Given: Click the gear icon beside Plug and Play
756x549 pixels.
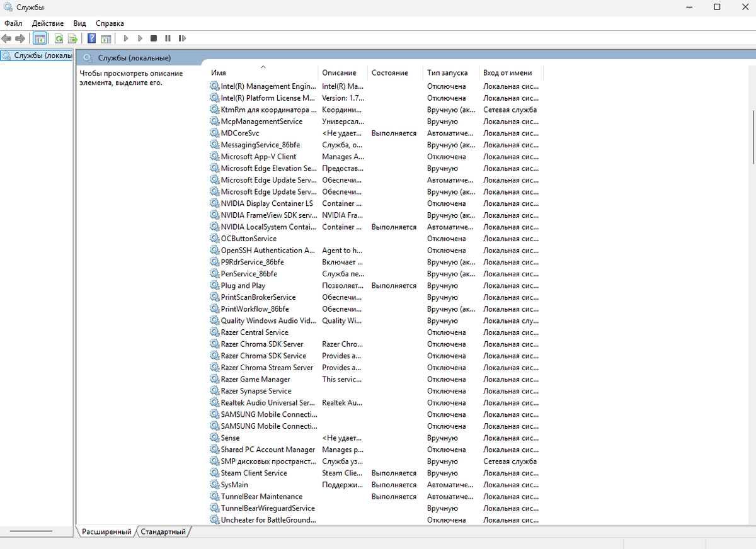Looking at the screenshot, I should [215, 285].
